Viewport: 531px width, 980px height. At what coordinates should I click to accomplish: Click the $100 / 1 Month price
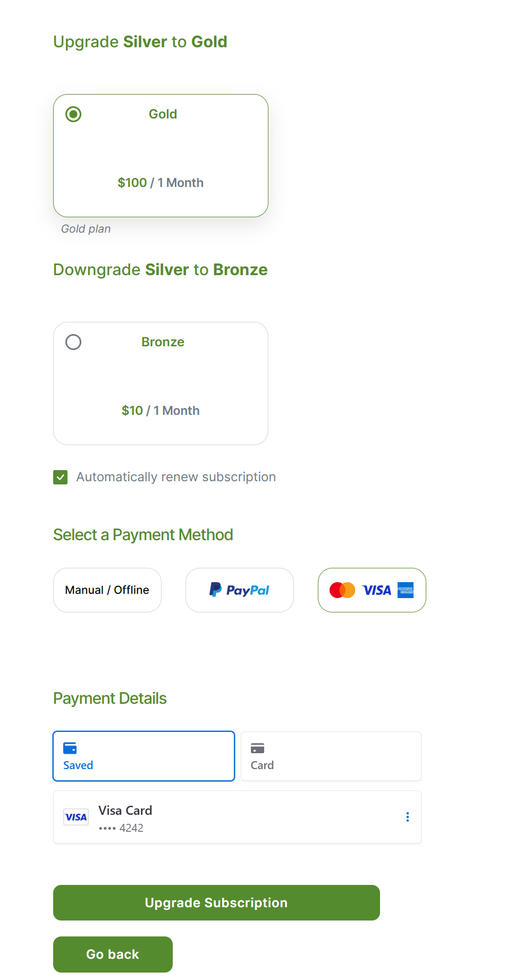[161, 183]
